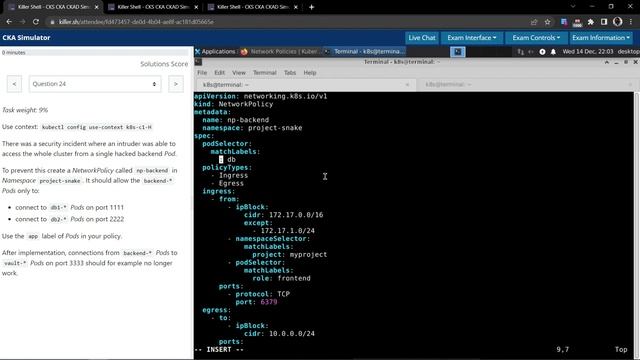This screenshot has width=640, height=360.
Task: Open the new tab plus button
Action: [311, 7]
